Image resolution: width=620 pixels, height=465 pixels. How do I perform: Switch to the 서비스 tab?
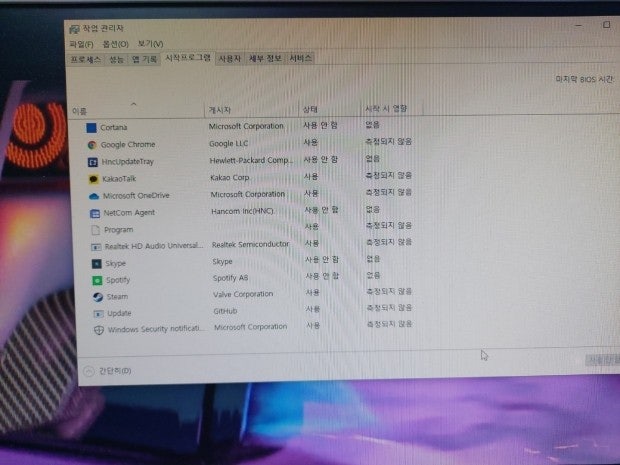pos(301,58)
